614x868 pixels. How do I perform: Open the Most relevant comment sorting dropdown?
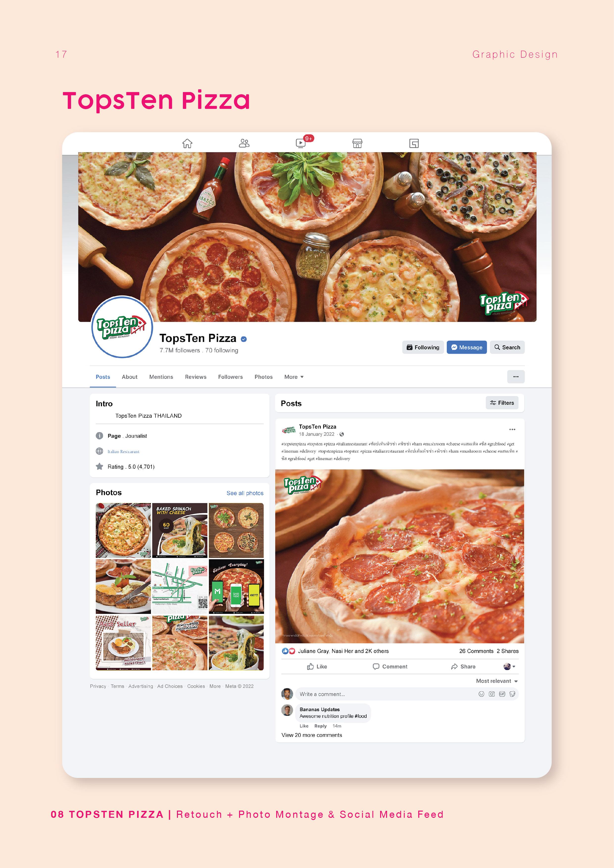tap(497, 681)
